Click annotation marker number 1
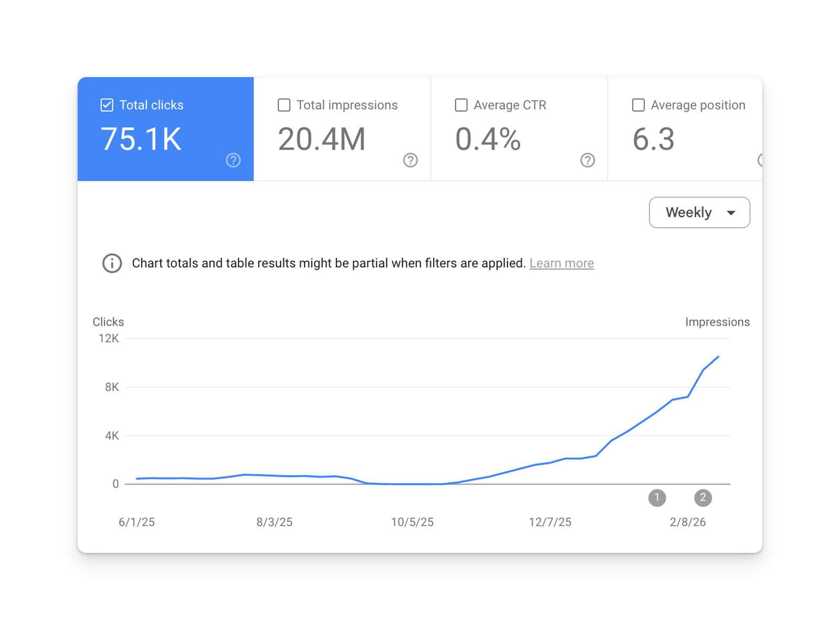This screenshot has width=840, height=630. click(x=657, y=497)
